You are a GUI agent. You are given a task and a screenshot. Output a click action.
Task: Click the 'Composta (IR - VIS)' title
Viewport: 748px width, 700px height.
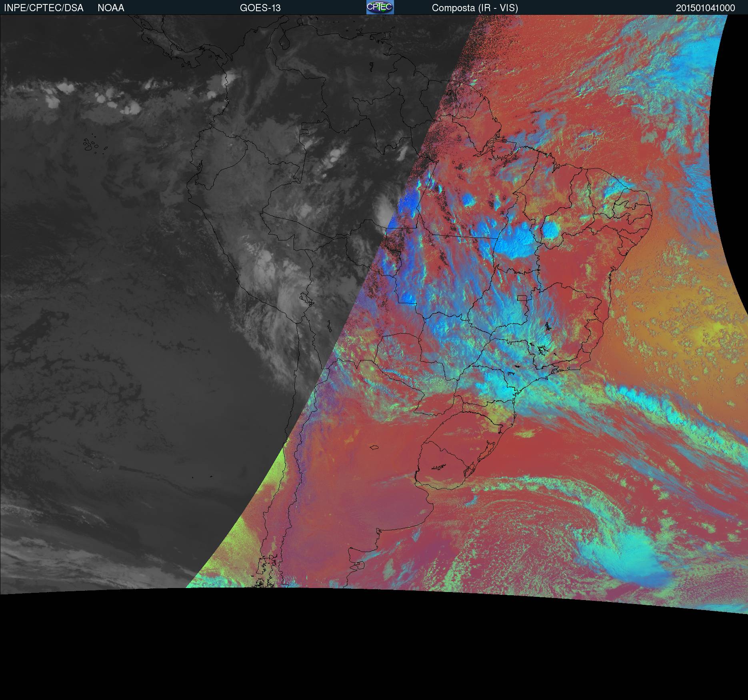475,8
